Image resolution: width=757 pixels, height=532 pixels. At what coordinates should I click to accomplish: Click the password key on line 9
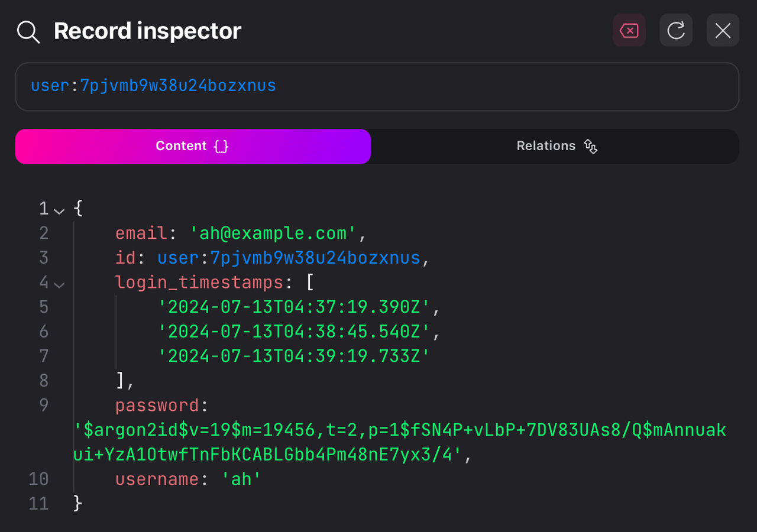tap(157, 406)
